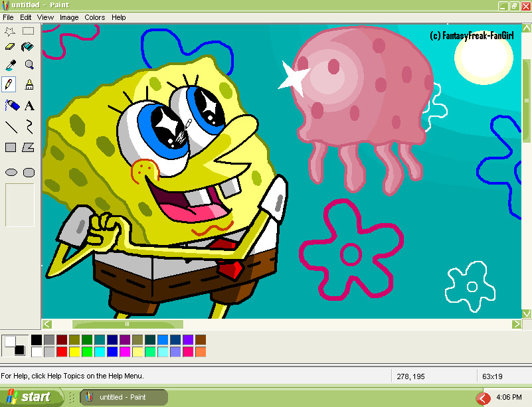Choose the Eraser tool

pyautogui.click(x=10, y=47)
